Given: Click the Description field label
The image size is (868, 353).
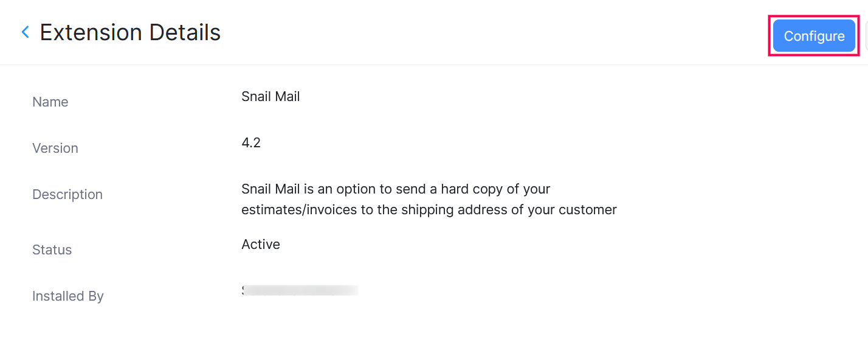Looking at the screenshot, I should pos(67,195).
